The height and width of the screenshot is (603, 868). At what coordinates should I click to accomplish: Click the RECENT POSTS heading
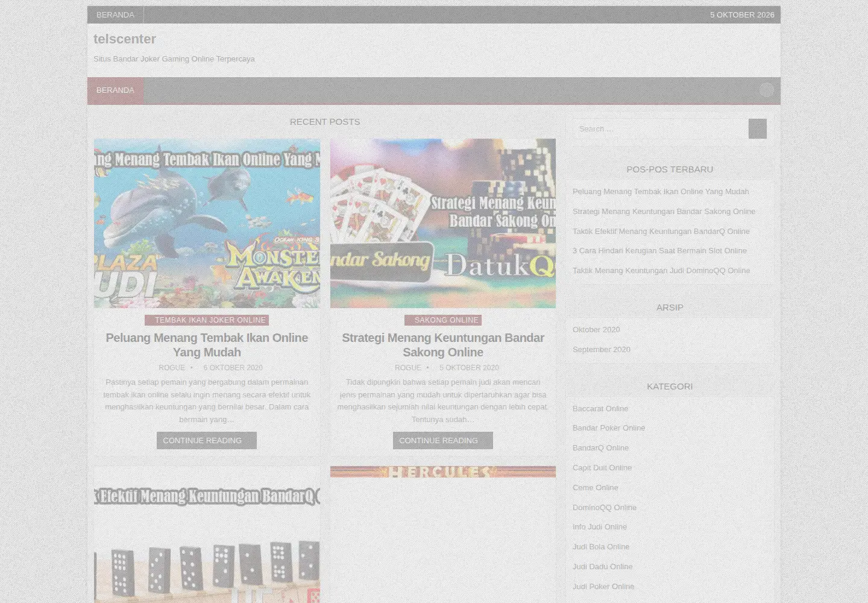point(325,122)
